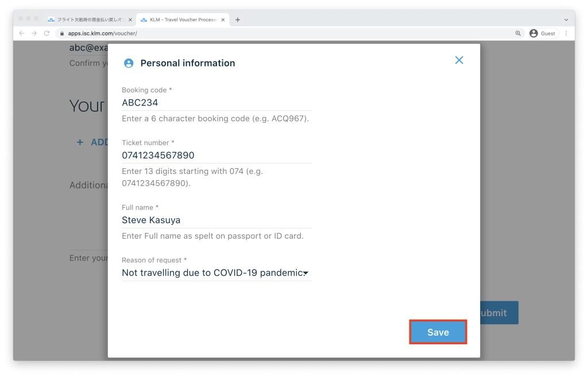This screenshot has height=377, width=588.
Task: Click the Full name input field
Action: coord(216,220)
